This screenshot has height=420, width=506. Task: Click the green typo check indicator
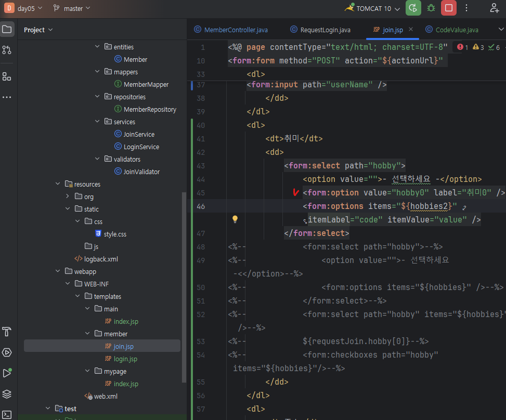pyautogui.click(x=494, y=47)
